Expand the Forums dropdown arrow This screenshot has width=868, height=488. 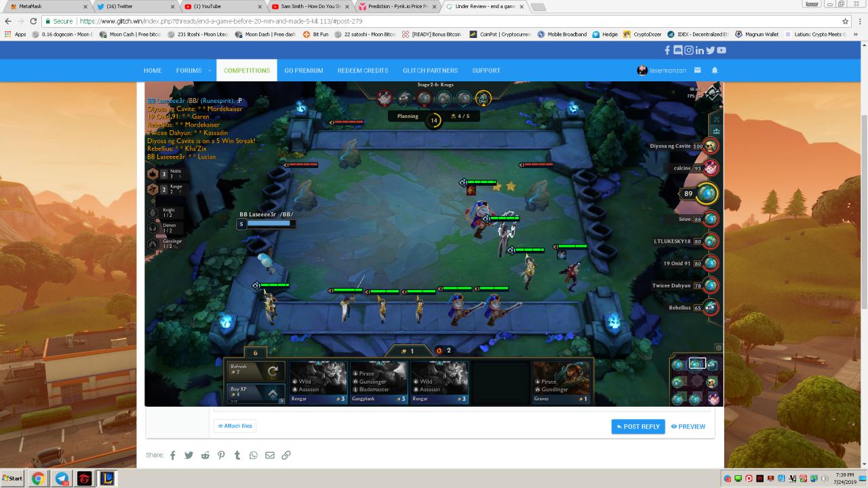tap(210, 70)
